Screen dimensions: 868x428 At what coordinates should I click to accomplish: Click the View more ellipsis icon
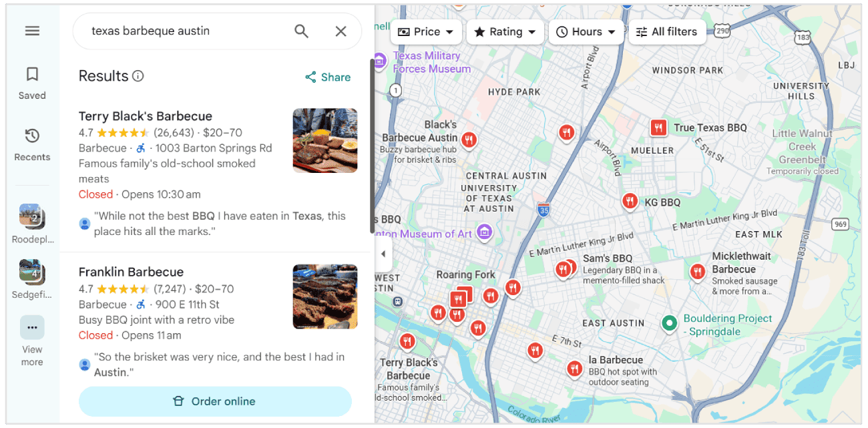click(32, 327)
